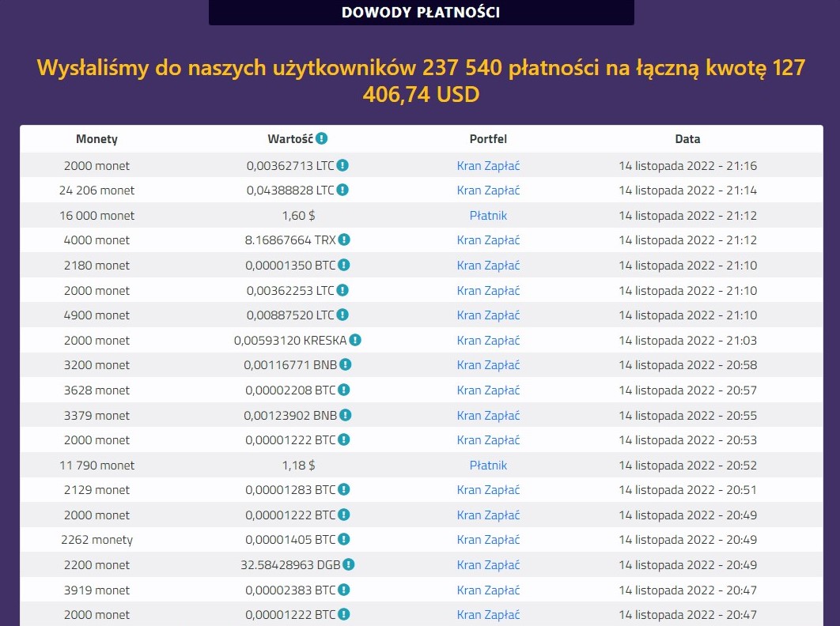Image resolution: width=840 pixels, height=626 pixels.
Task: Click the 8.16867664 TRX value text
Action: pyautogui.click(x=290, y=240)
